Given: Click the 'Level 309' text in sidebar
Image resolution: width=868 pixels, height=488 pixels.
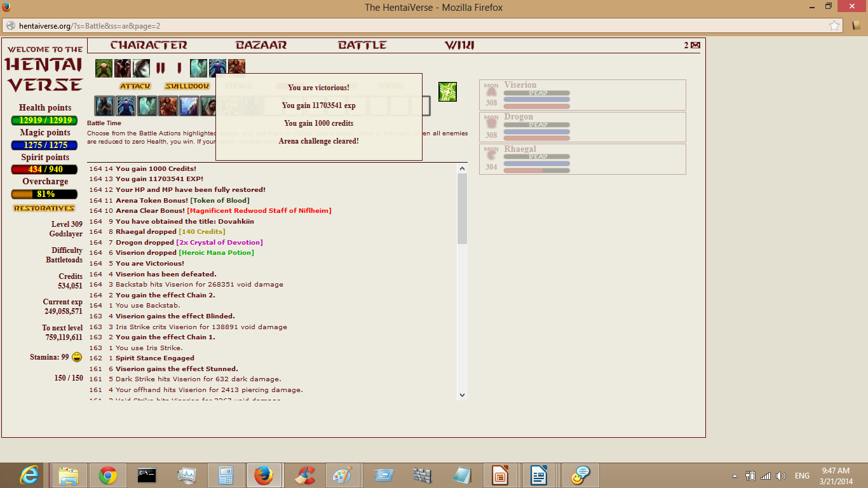Looking at the screenshot, I should point(67,224).
